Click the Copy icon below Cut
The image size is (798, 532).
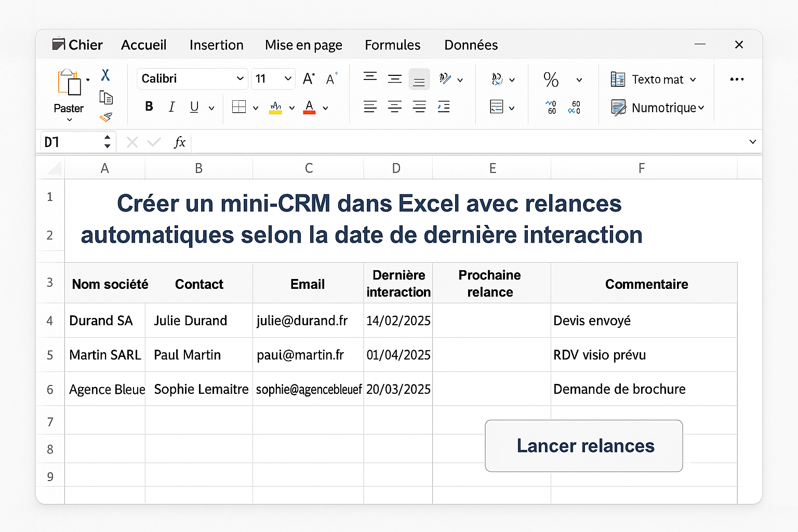tap(105, 98)
